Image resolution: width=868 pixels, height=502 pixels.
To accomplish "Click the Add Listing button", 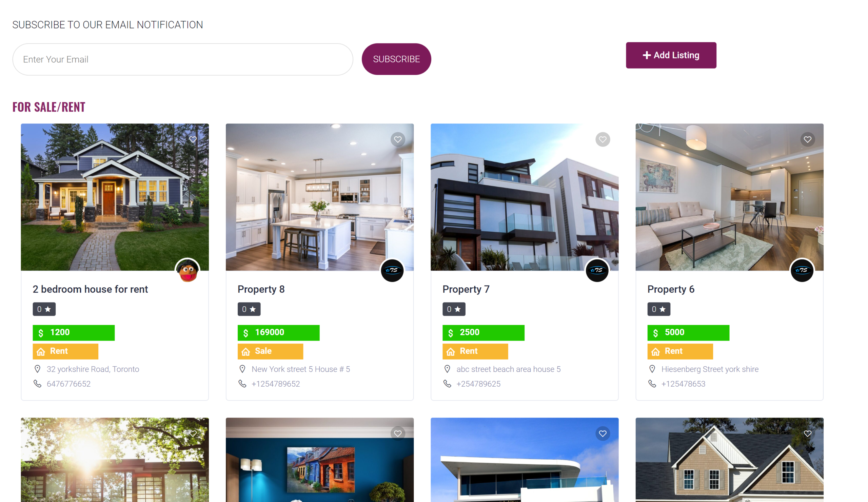I will click(x=671, y=55).
